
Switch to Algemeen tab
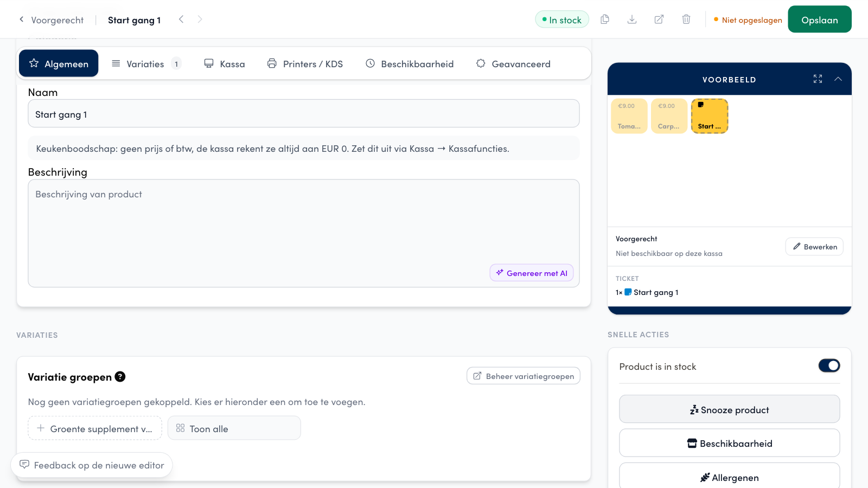59,63
